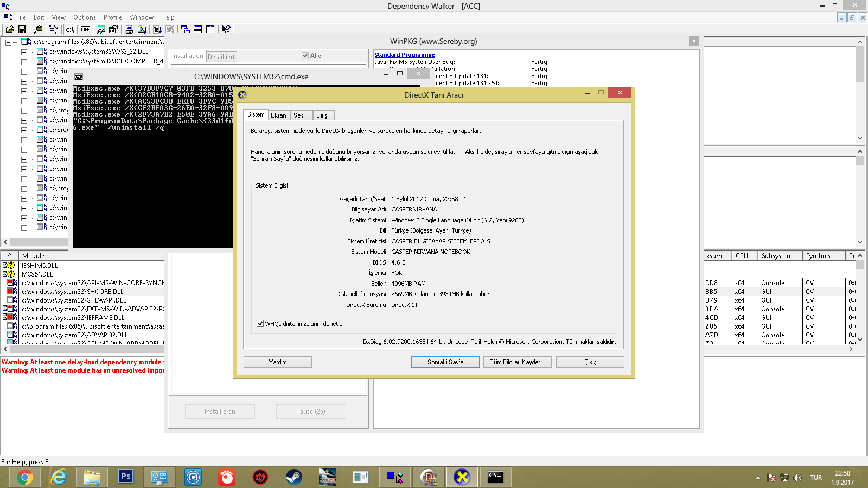Click the TUR language indicator in tray
This screenshot has height=488, width=868.
pos(816,478)
